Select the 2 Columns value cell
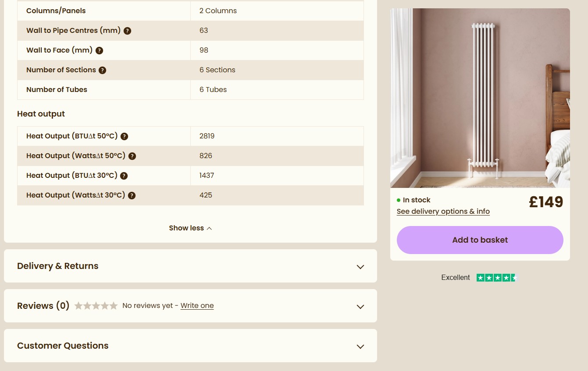Image resolution: width=588 pixels, height=371 pixels. (277, 11)
